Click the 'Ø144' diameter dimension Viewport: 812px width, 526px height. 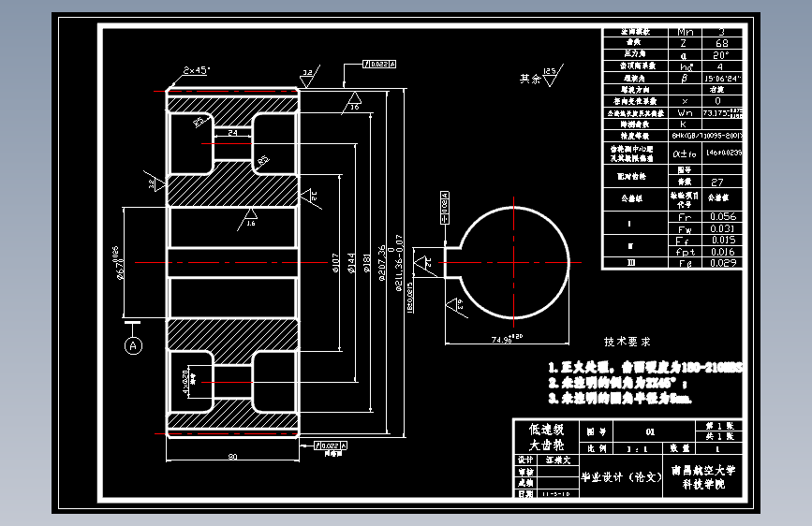(x=351, y=263)
